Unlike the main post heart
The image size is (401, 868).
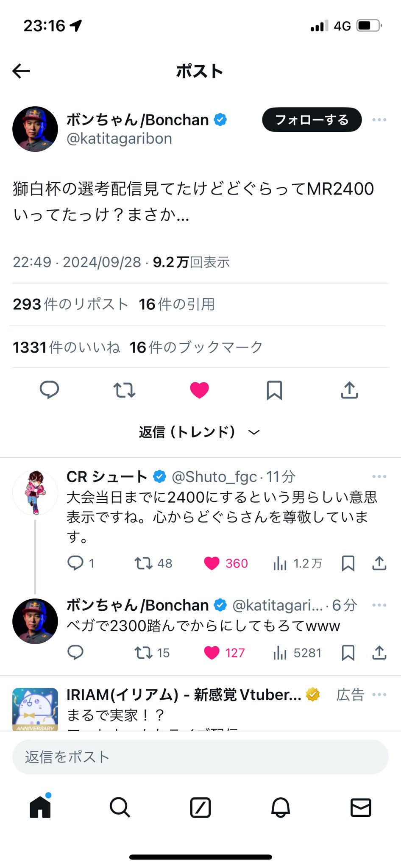click(199, 390)
